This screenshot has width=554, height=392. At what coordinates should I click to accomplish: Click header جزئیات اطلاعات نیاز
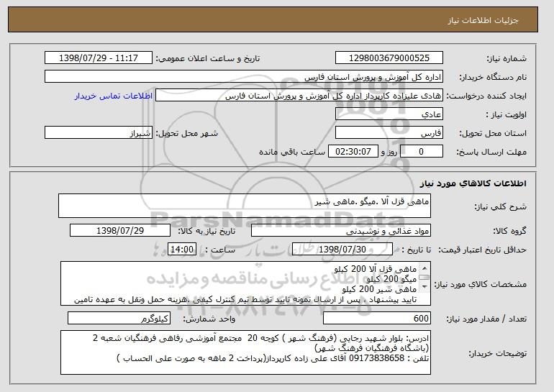click(x=483, y=20)
